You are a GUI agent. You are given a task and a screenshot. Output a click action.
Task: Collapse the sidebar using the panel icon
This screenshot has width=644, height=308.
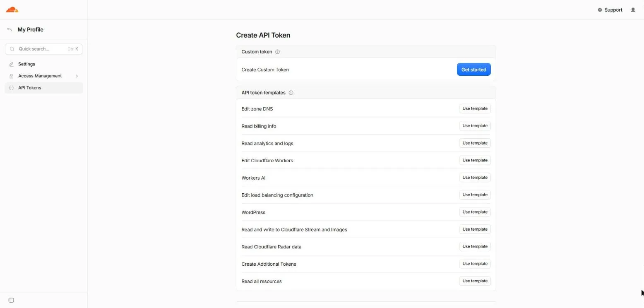pos(11,300)
